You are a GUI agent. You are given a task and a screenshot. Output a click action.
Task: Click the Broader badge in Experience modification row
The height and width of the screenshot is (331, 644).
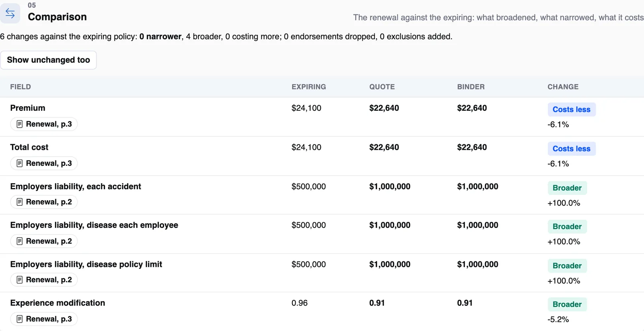tap(567, 304)
